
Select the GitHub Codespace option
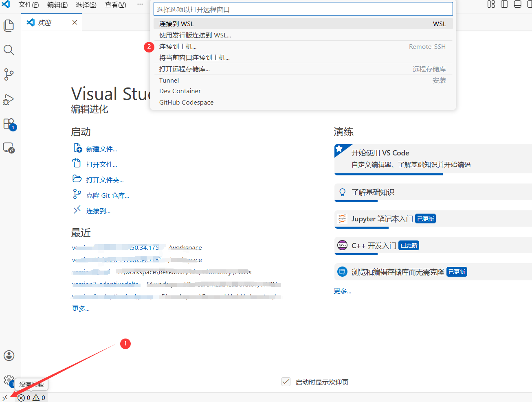point(303,102)
